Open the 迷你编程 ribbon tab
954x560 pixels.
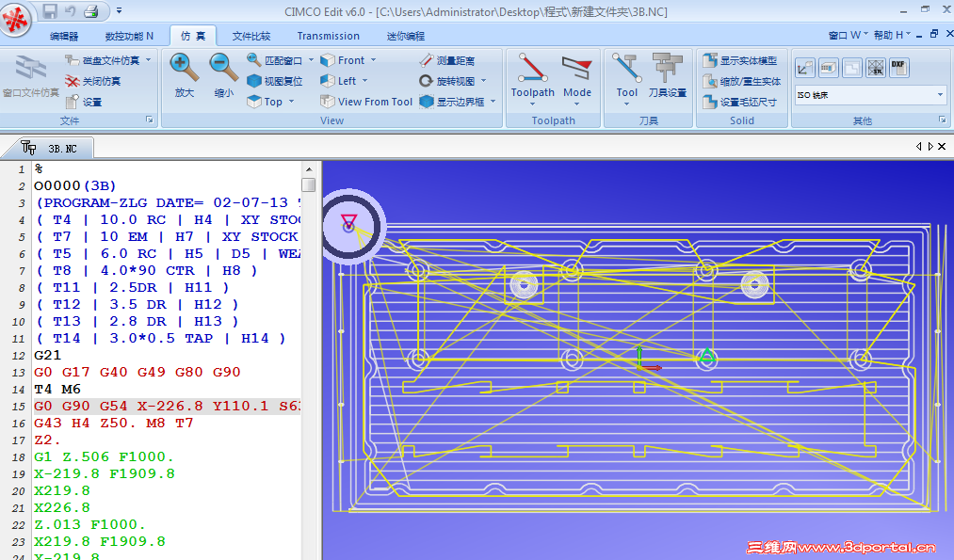[x=405, y=36]
